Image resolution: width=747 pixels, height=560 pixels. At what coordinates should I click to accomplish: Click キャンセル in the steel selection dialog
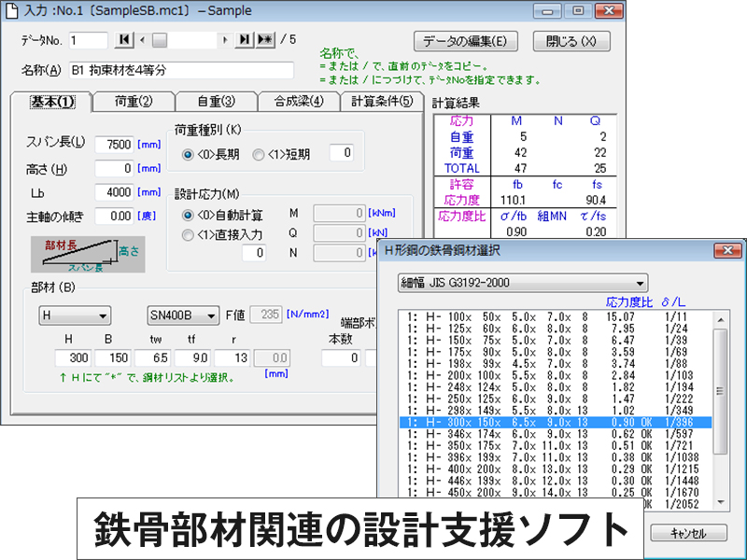click(688, 532)
